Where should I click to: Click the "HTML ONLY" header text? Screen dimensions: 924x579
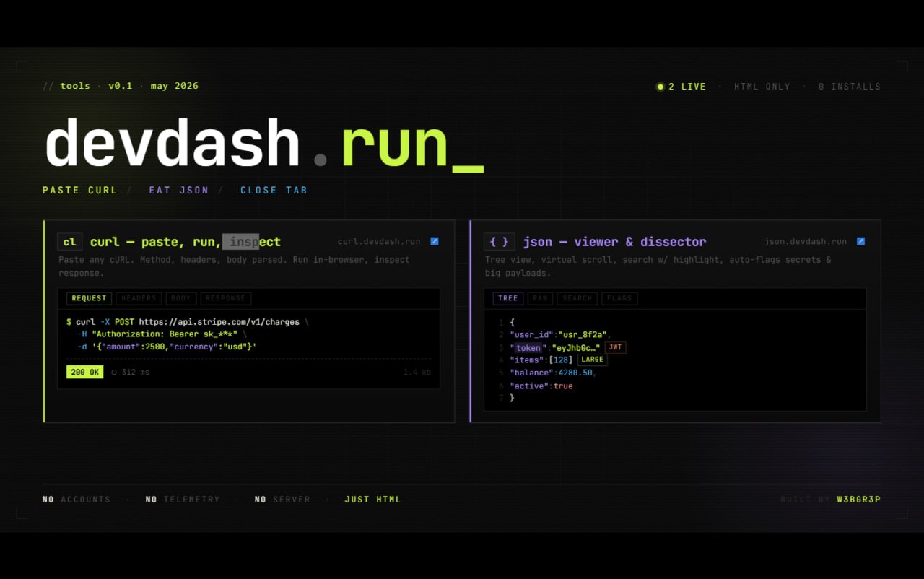point(762,87)
